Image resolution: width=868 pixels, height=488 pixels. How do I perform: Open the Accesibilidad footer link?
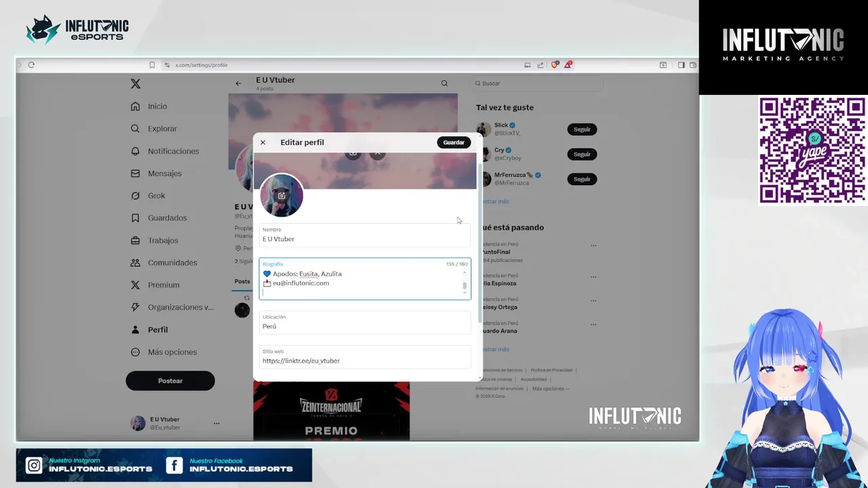(x=534, y=380)
